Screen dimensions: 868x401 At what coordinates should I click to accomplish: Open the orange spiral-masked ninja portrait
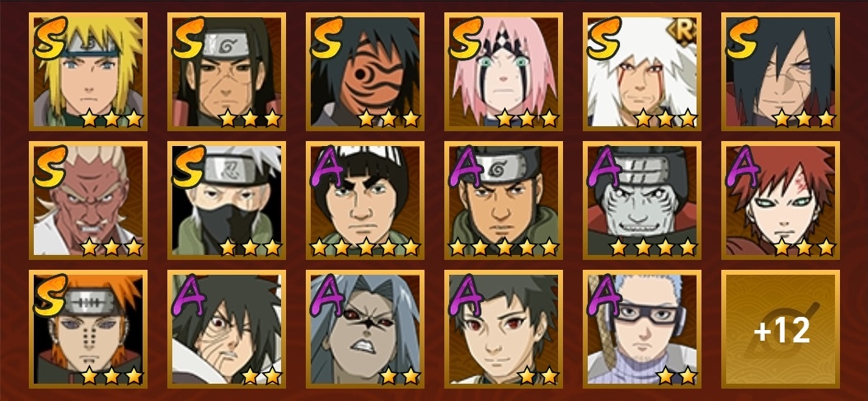click(365, 72)
